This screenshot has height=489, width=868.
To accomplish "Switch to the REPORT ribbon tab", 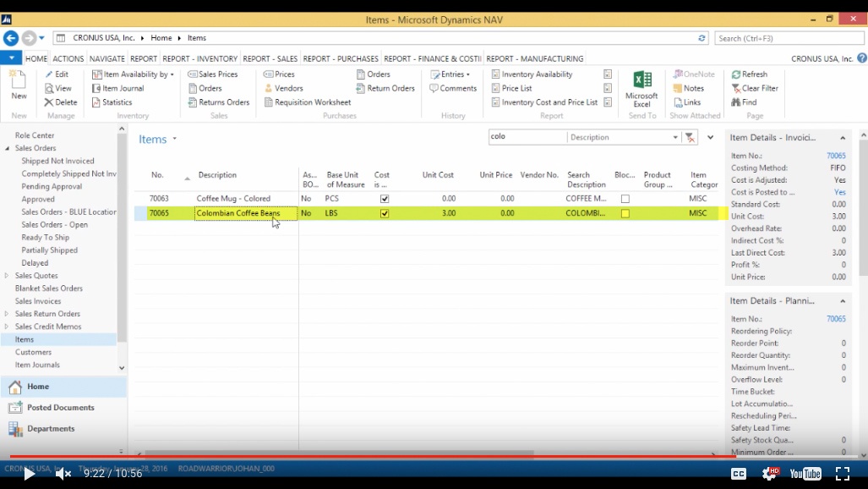I will click(144, 58).
